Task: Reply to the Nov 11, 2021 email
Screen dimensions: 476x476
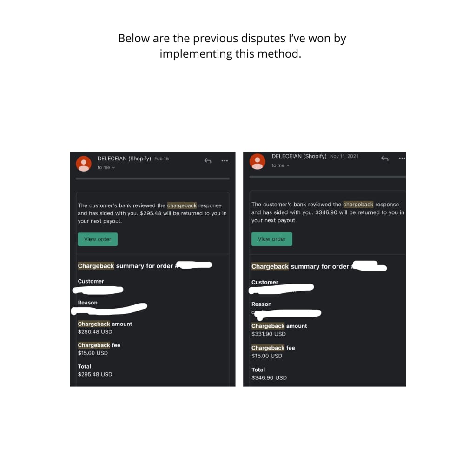Action: (x=385, y=159)
